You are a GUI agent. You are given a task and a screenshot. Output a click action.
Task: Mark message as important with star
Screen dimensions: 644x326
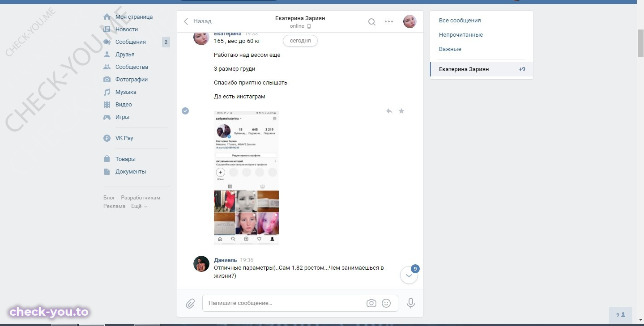tap(401, 111)
